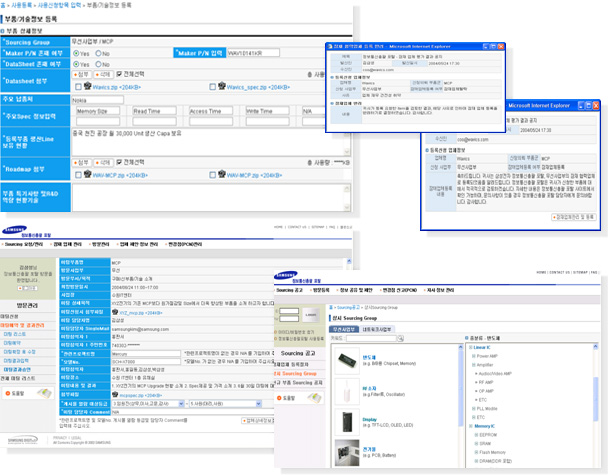The width and height of the screenshot is (608, 475).
Task: Click the Mercury project name field
Action: (146, 354)
